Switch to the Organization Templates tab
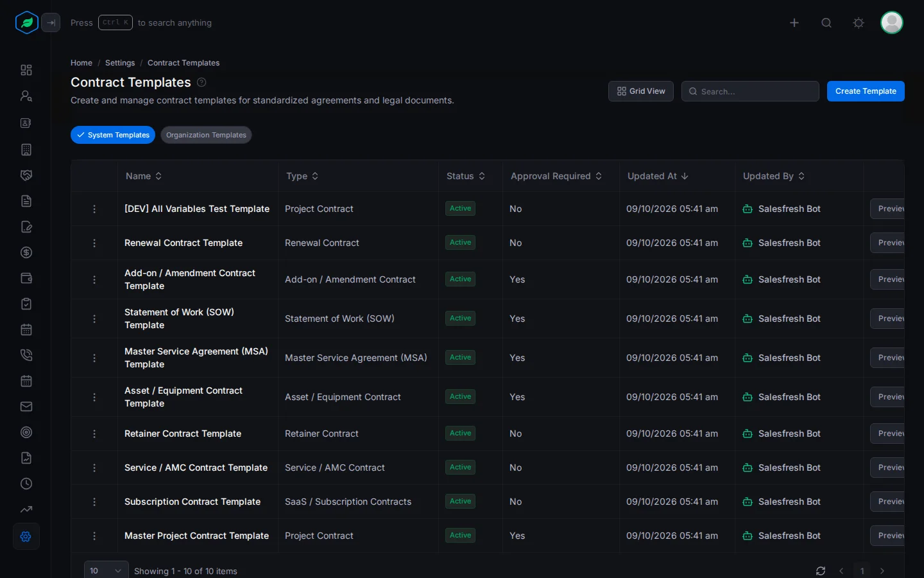The width and height of the screenshot is (924, 578). (x=206, y=135)
